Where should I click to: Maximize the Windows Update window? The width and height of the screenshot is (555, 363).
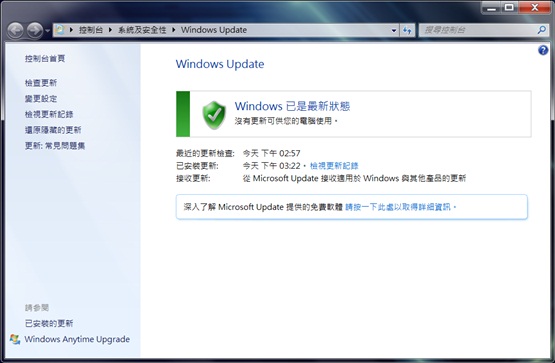[509, 7]
